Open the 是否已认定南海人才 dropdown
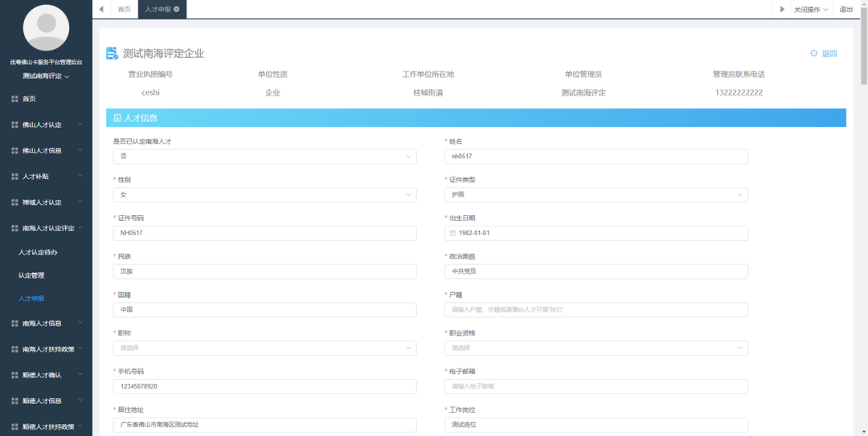This screenshot has width=868, height=436. pos(264,157)
